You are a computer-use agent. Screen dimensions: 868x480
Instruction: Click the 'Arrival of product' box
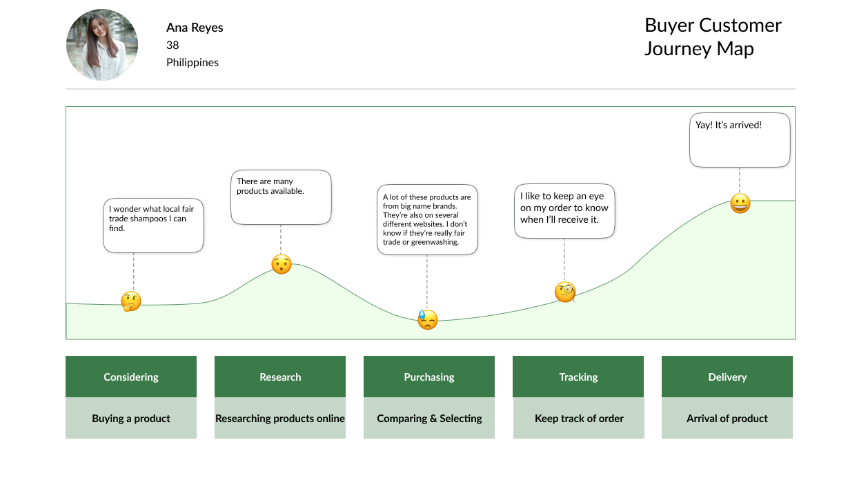(x=727, y=418)
